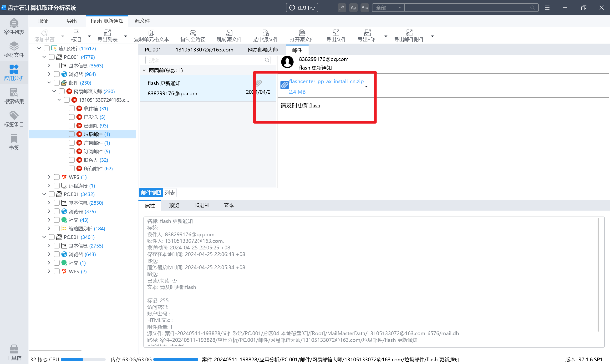
Task: Open the 检材文件 sidebar panel
Action: [x=14, y=50]
